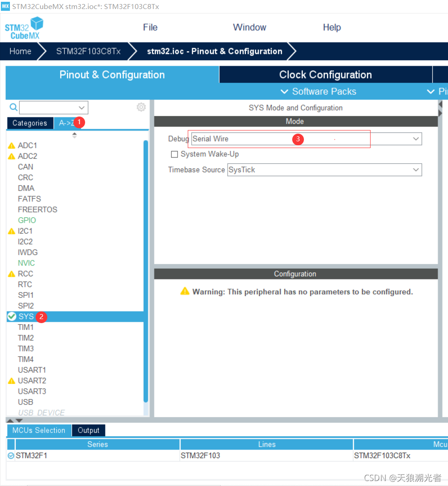Select FREERTOS in the peripheral list
Screen dimensions: 448x486
click(37, 210)
